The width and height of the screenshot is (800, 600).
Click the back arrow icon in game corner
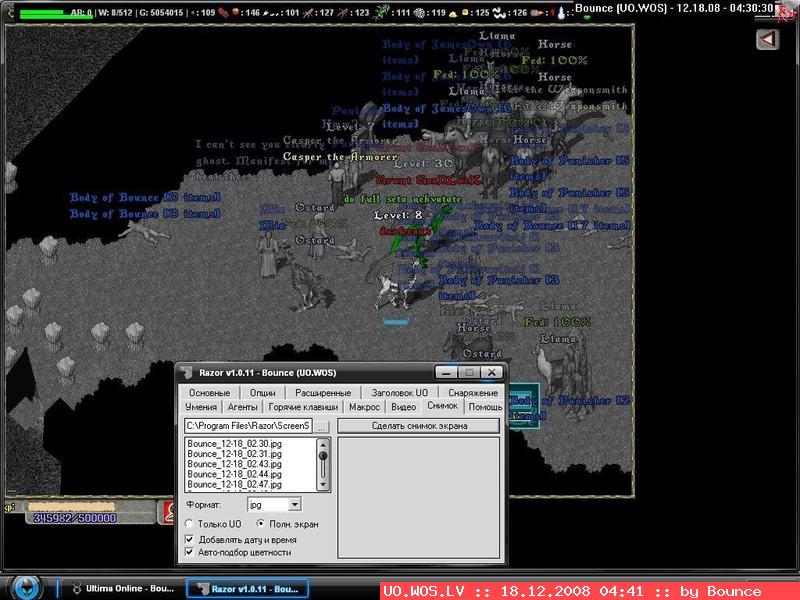point(767,39)
